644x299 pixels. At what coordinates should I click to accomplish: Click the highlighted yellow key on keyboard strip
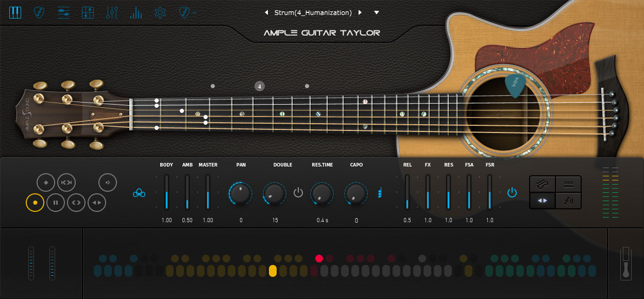[x=273, y=271]
